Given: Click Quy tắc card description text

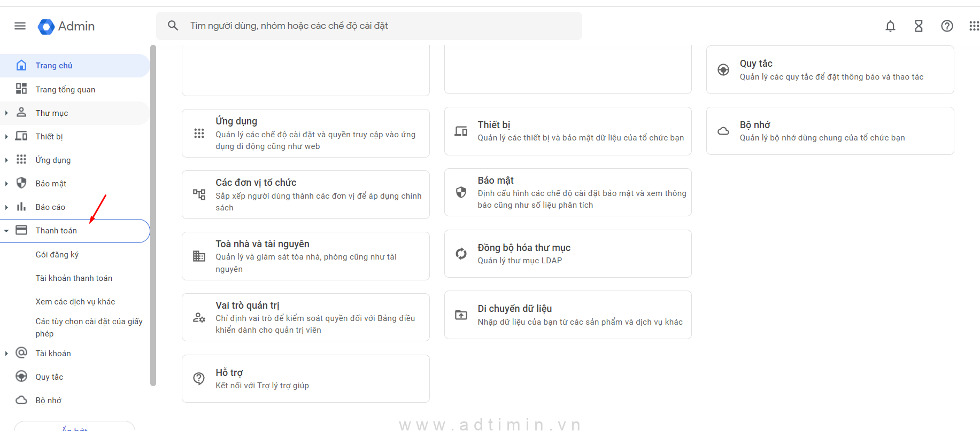Looking at the screenshot, I should tap(831, 77).
